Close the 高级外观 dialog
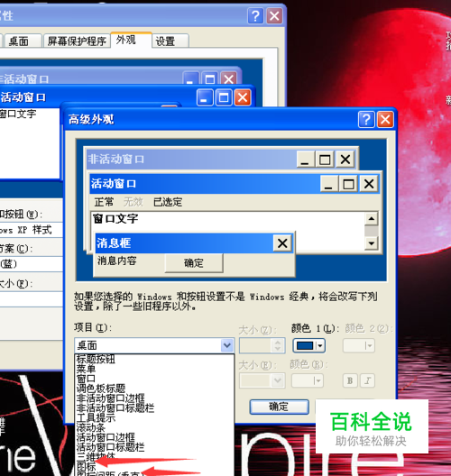 [385, 119]
